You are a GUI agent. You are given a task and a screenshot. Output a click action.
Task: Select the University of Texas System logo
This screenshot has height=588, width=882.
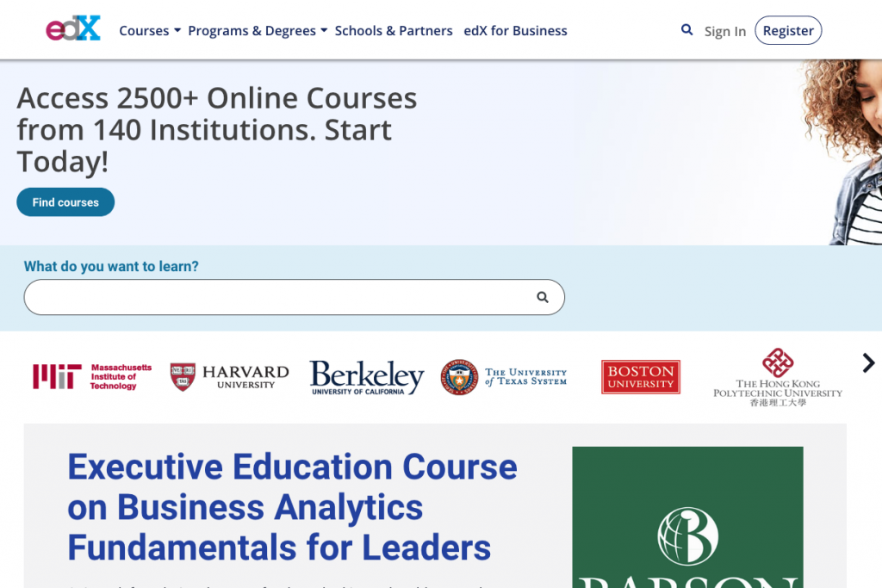coord(503,376)
